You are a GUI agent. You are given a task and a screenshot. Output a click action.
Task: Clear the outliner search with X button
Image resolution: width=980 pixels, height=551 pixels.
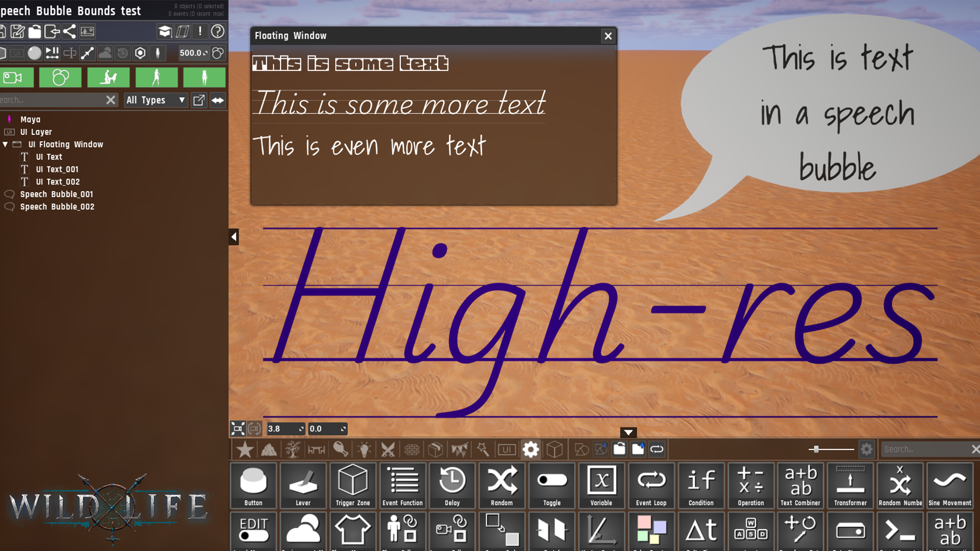click(110, 100)
